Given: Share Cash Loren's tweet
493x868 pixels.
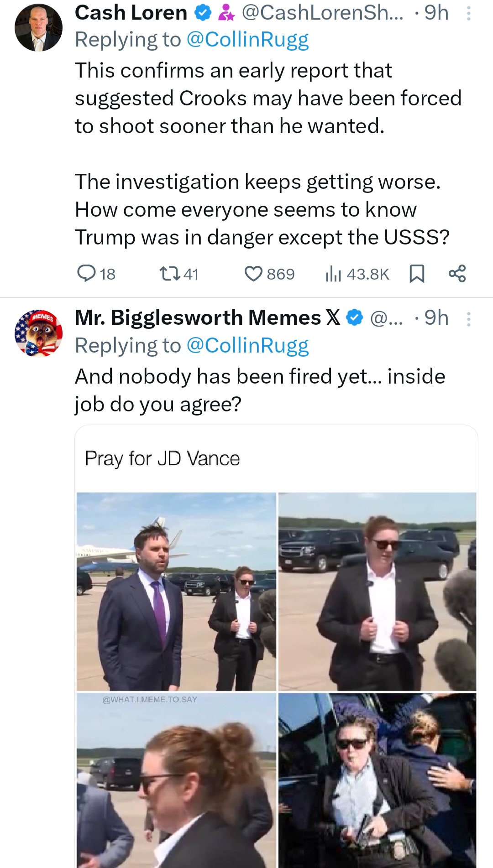Looking at the screenshot, I should (x=457, y=274).
